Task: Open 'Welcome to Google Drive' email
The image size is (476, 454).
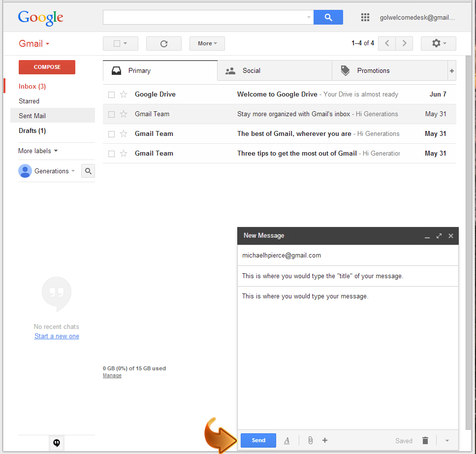Action: coord(279,95)
